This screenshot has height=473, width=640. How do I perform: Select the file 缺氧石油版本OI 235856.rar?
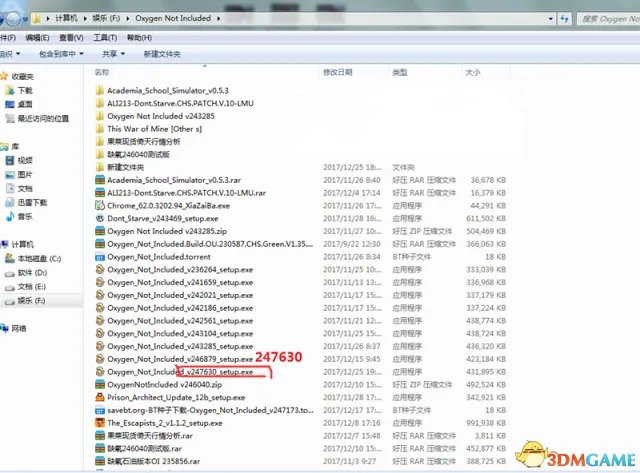point(153,461)
